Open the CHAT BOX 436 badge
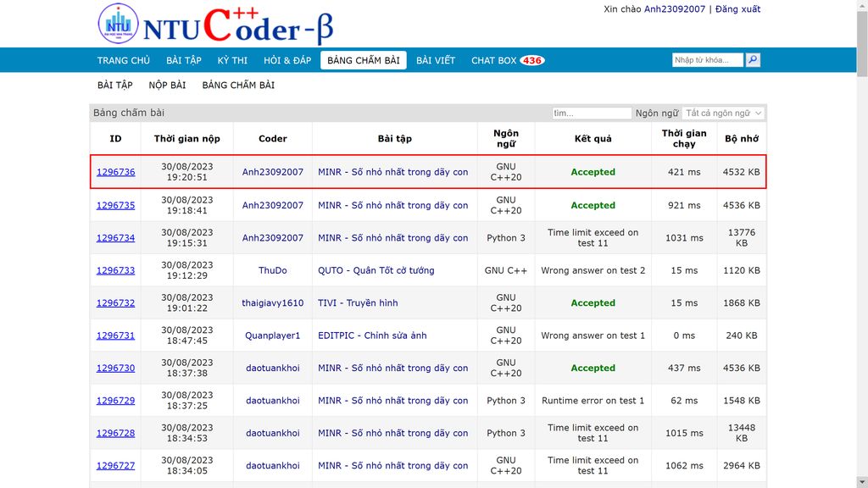The height and width of the screenshot is (488, 868). pyautogui.click(x=532, y=60)
